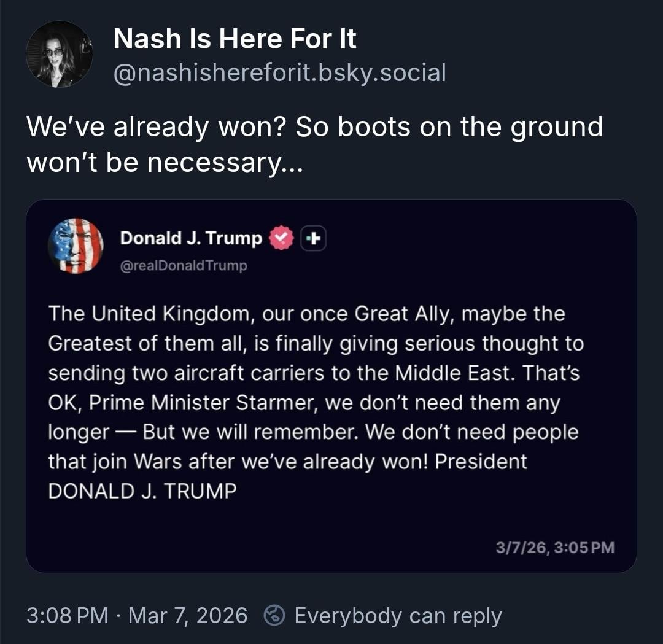Click the Donald J. Trump name in quote
This screenshot has height=644, width=663.
click(191, 238)
